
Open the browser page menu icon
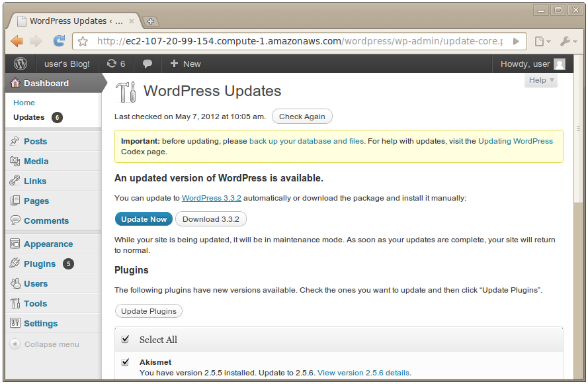pyautogui.click(x=542, y=41)
